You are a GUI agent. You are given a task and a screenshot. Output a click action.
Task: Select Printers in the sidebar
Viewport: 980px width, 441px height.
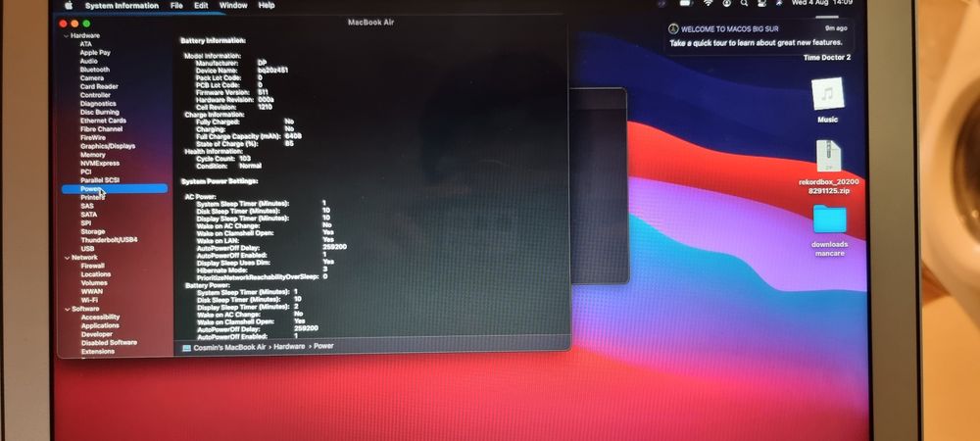92,197
